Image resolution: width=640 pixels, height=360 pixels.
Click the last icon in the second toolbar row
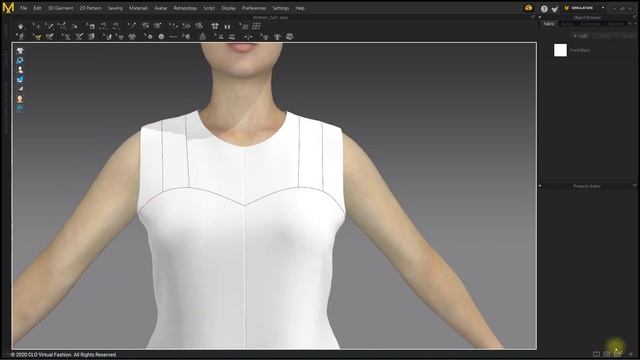pyautogui.click(x=289, y=37)
